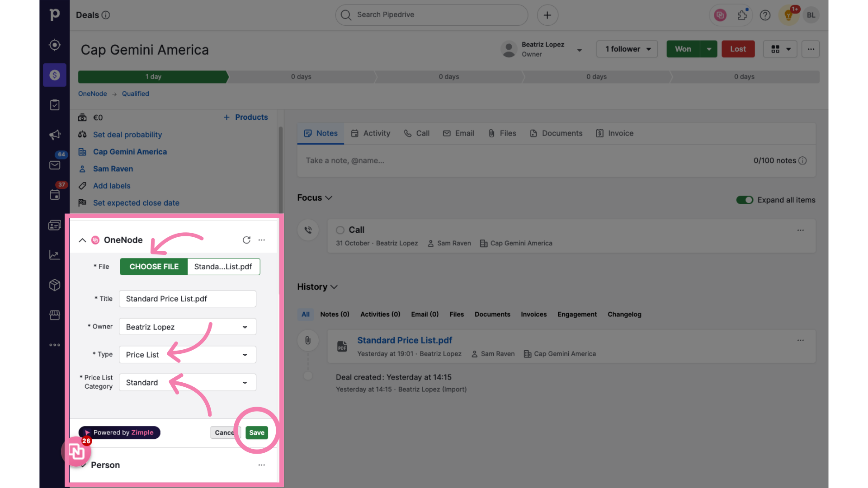Image resolution: width=868 pixels, height=488 pixels.
Task: Open Leads radar icon in sidebar
Action: pyautogui.click(x=55, y=45)
